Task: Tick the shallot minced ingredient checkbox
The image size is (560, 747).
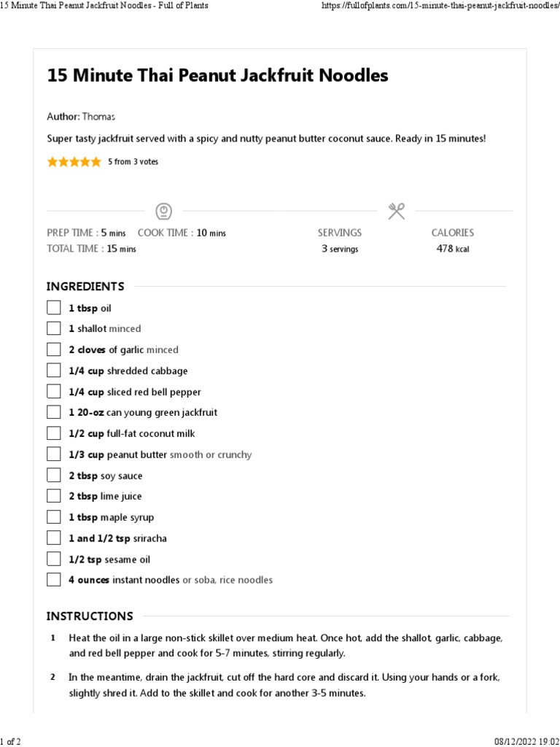Action: [54, 328]
